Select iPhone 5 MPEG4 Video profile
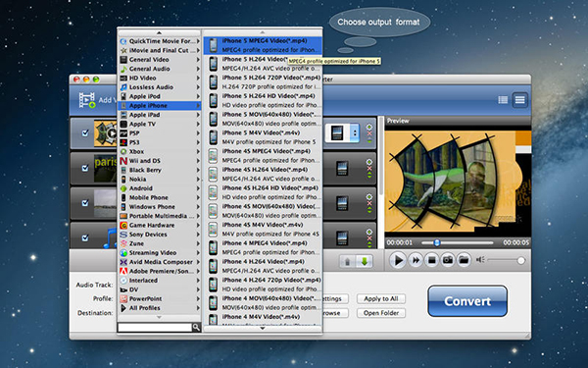The width and height of the screenshot is (588, 368). (263, 45)
